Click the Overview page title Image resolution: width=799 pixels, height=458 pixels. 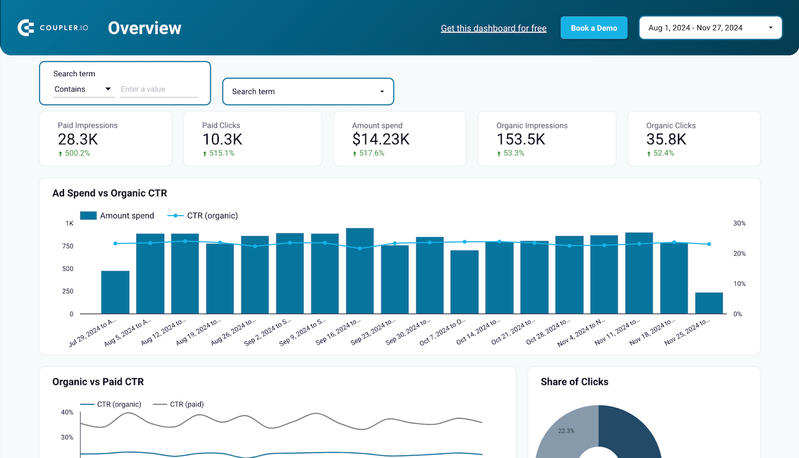(x=144, y=28)
